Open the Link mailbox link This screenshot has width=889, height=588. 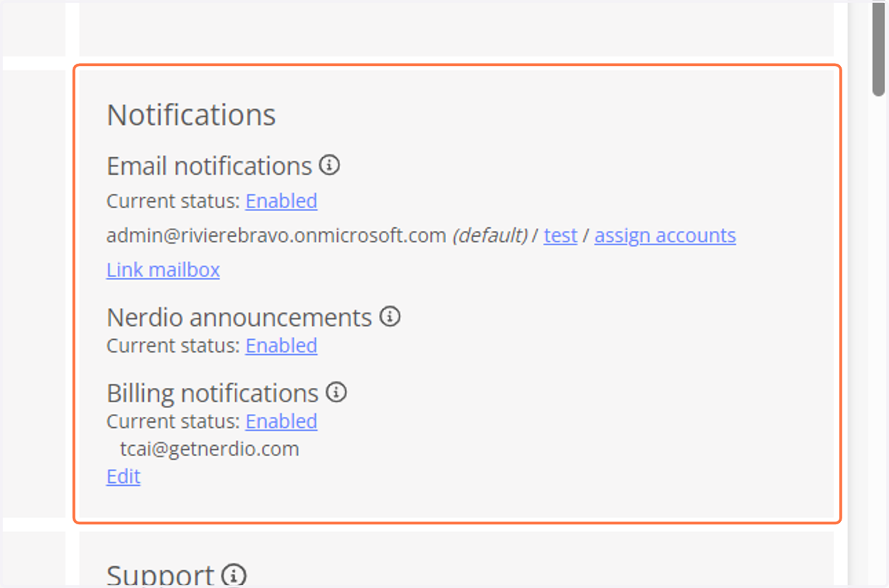click(163, 270)
